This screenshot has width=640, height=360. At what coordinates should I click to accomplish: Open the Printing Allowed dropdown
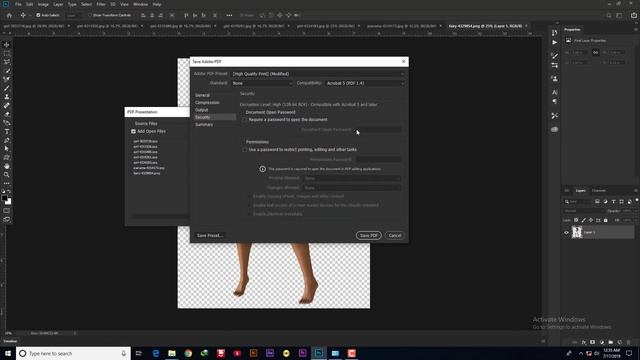click(x=351, y=178)
